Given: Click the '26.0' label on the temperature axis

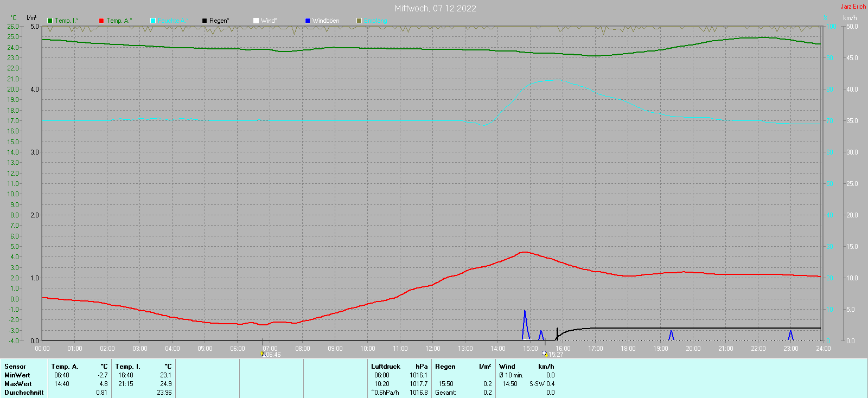Looking at the screenshot, I should [x=13, y=26].
